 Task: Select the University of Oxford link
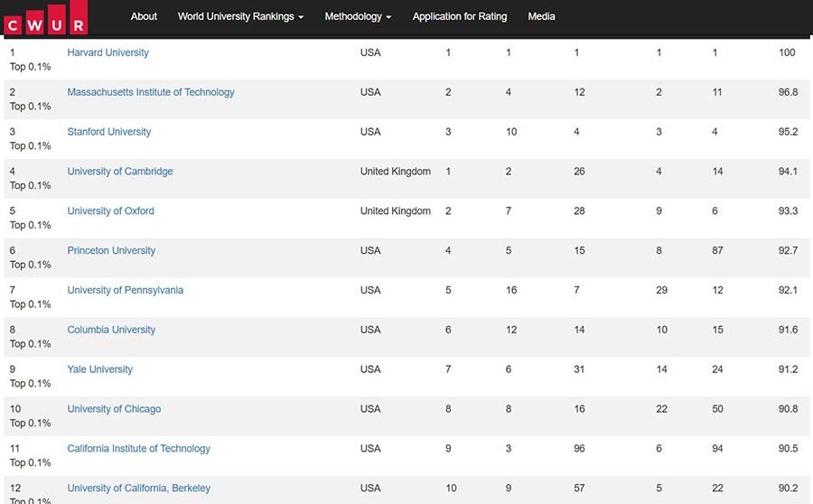pyautogui.click(x=110, y=211)
